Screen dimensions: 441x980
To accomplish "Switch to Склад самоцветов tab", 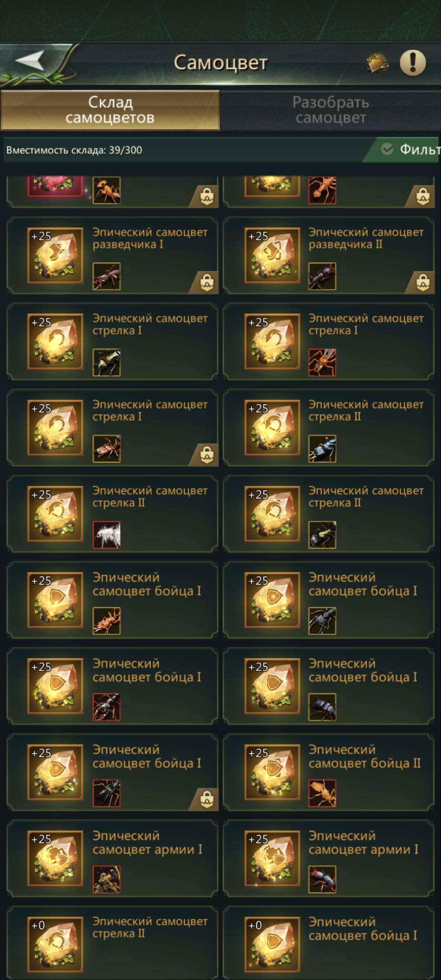I will (110, 110).
